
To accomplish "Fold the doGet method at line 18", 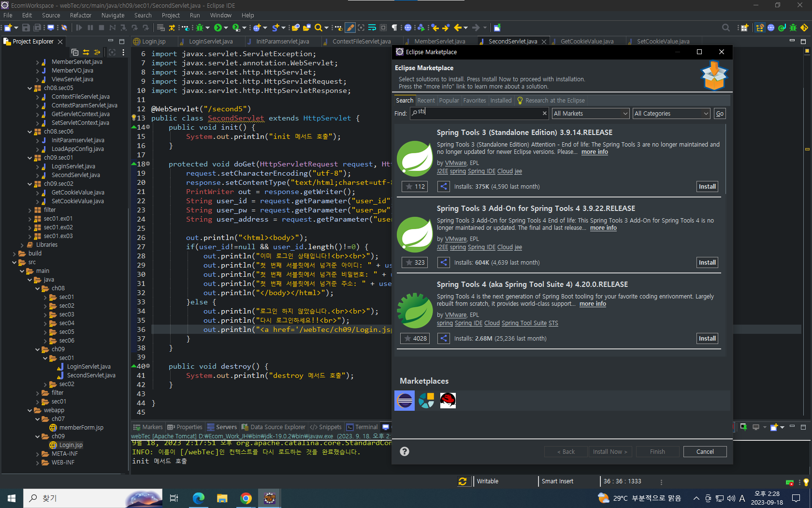I will 148,164.
